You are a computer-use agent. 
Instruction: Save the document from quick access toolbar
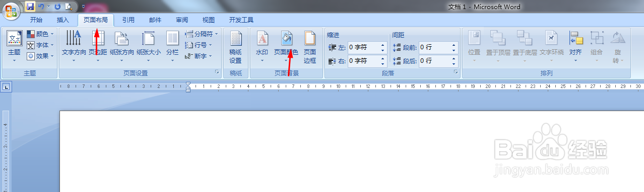[30, 7]
